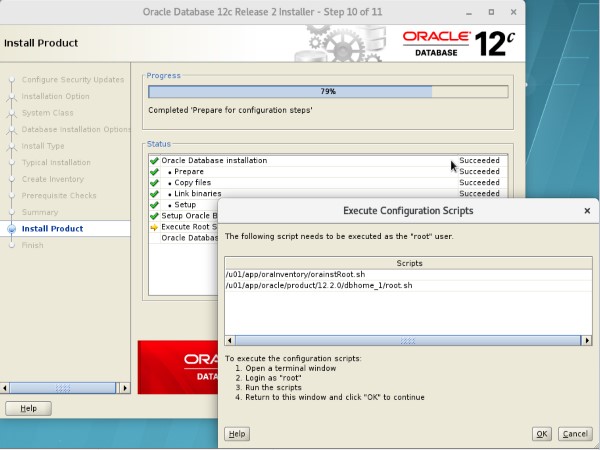
Task: Click green checkmark beside Setup Oracle B row
Action: pos(154,216)
